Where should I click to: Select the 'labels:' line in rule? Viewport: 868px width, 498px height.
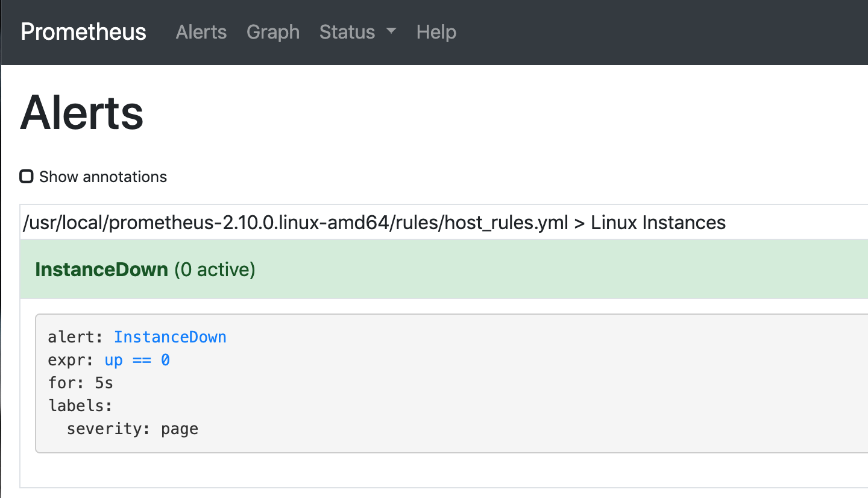[x=81, y=406]
